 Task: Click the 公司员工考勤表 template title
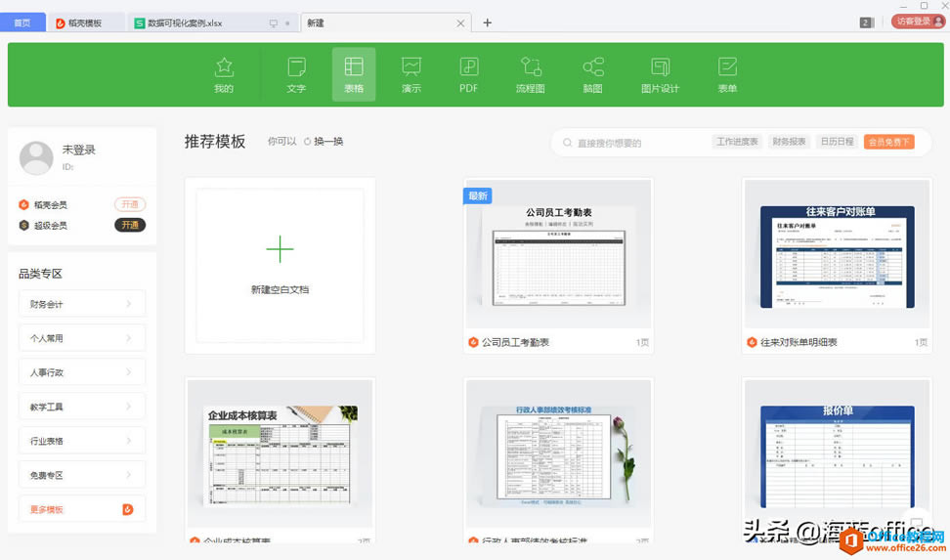click(516, 342)
